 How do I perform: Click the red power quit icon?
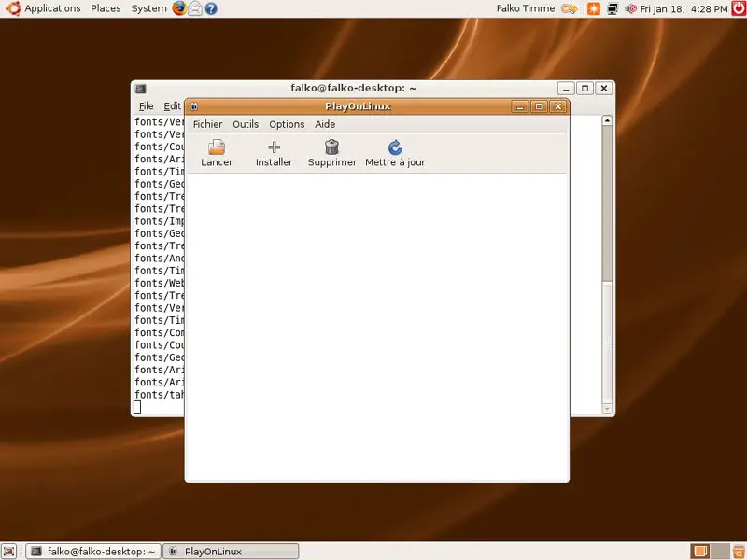tap(739, 8)
